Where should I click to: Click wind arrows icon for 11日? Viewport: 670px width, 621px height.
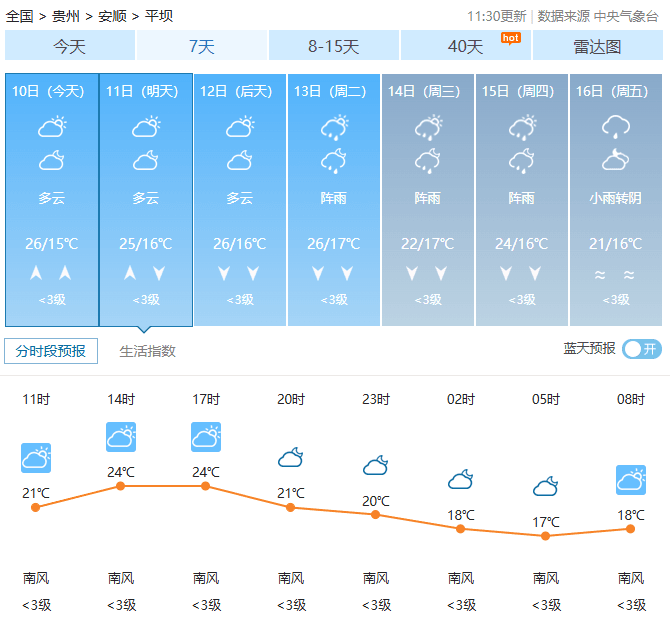click(145, 273)
